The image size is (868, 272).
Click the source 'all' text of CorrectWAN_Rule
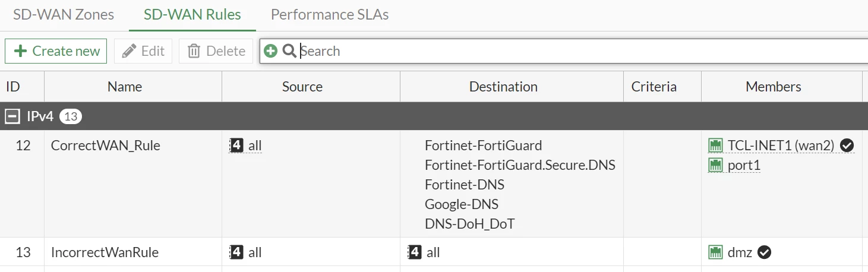tap(255, 146)
